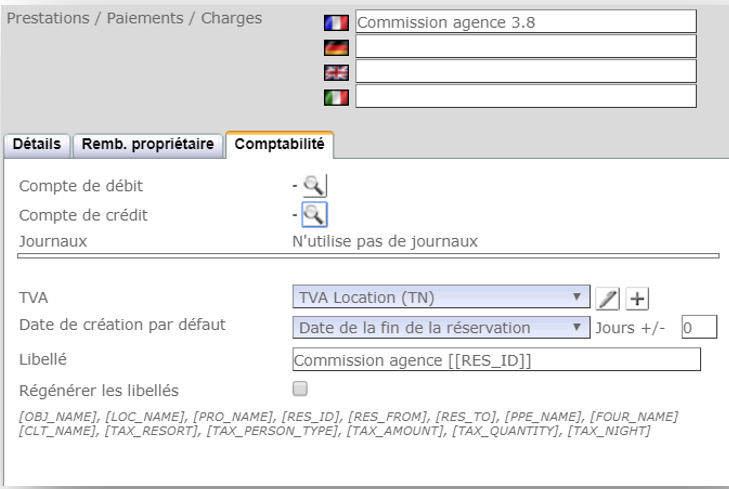Click the Italian name input field
The image size is (729, 489).
(524, 97)
